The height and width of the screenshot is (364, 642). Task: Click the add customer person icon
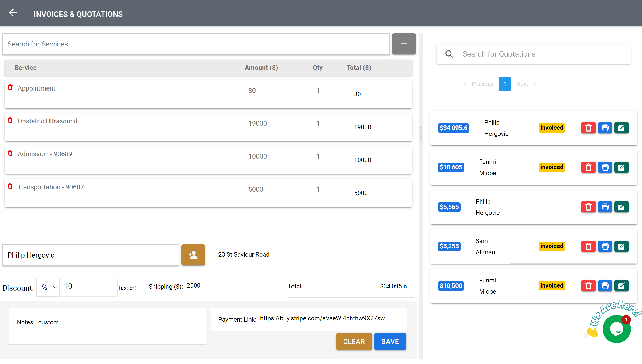point(193,255)
